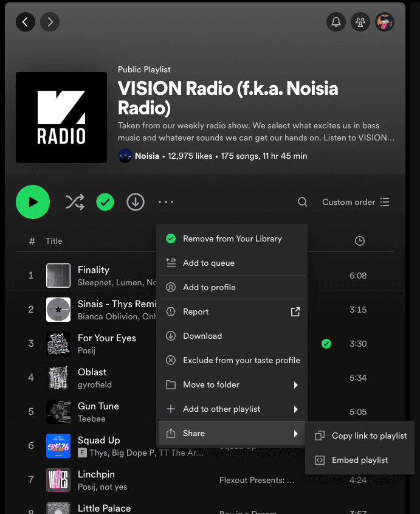The width and height of the screenshot is (420, 514).
Task: Open the three-dots more options menu
Action: pos(166,202)
